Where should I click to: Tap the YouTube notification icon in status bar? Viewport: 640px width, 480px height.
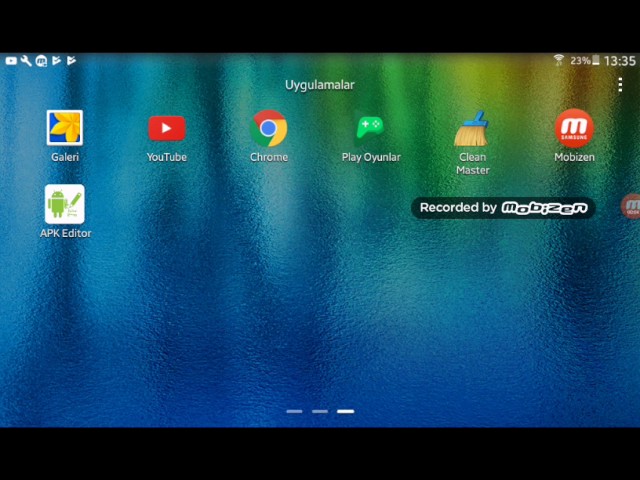pyautogui.click(x=11, y=61)
